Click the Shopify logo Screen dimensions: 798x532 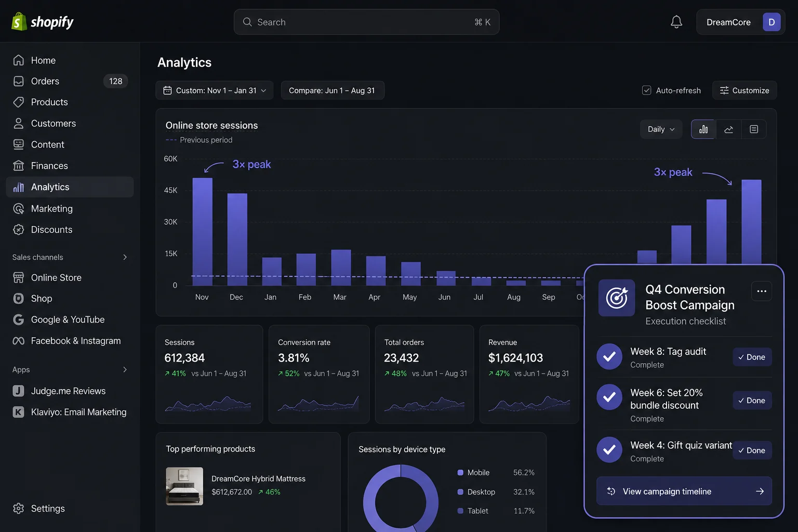[43, 22]
